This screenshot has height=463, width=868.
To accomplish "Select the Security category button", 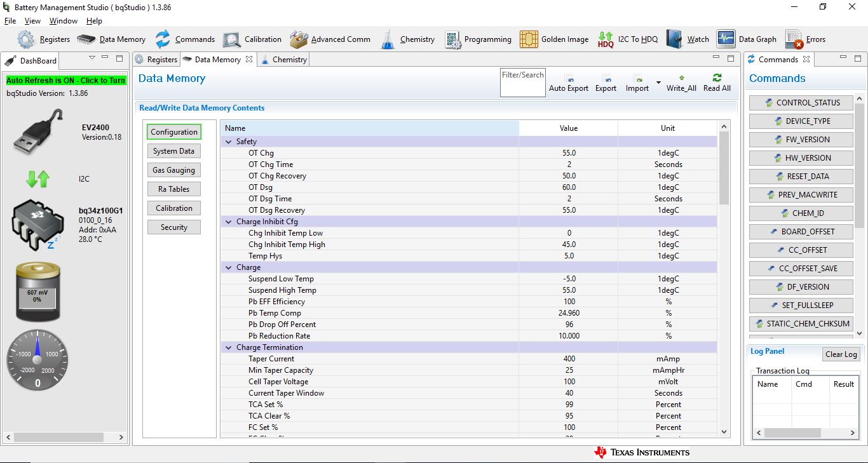I will 174,227.
